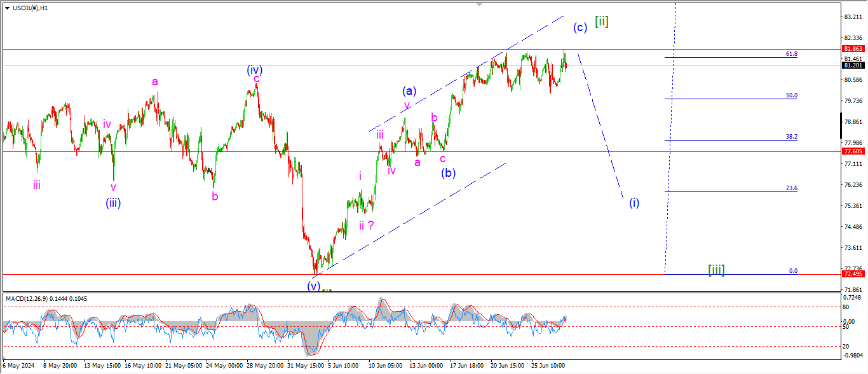Open the USOIL chart dropdown arrow
The image size is (868, 374).
pos(7,8)
